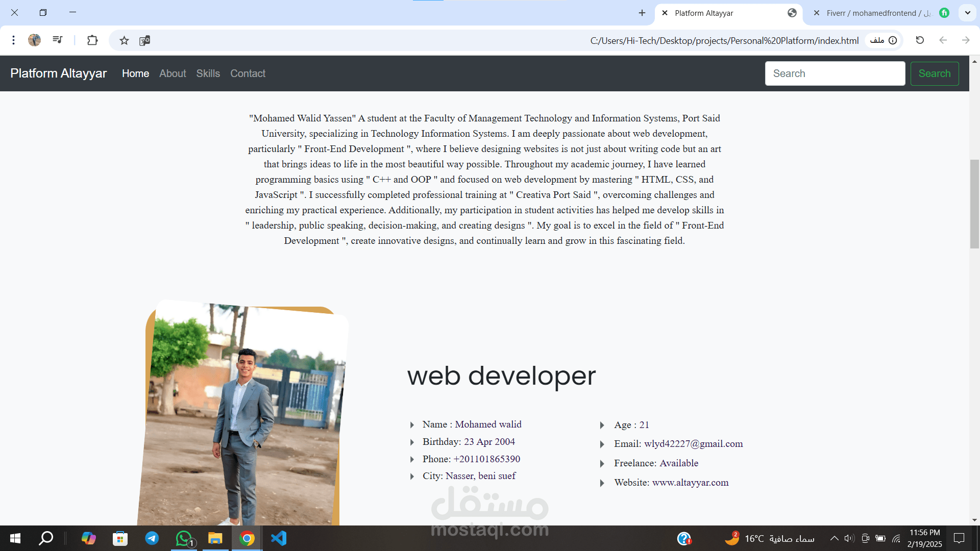Open Windows taskbar search

click(46, 538)
